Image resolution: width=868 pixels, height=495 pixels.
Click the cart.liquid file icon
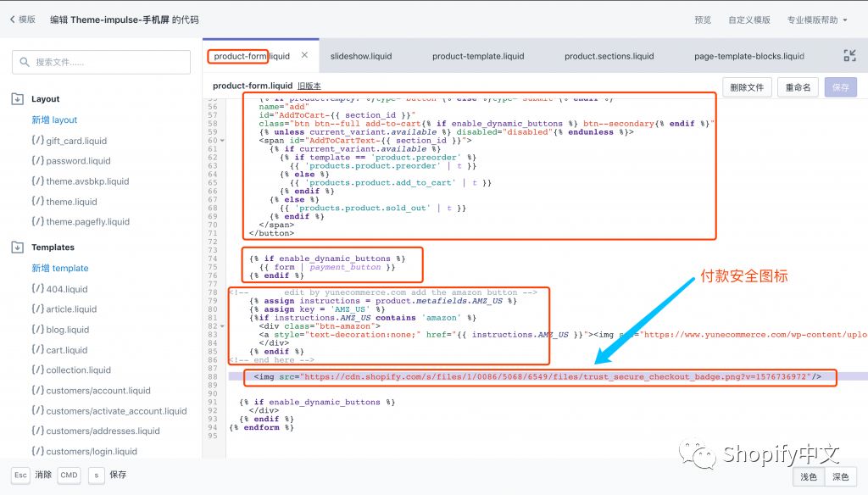pyautogui.click(x=37, y=349)
